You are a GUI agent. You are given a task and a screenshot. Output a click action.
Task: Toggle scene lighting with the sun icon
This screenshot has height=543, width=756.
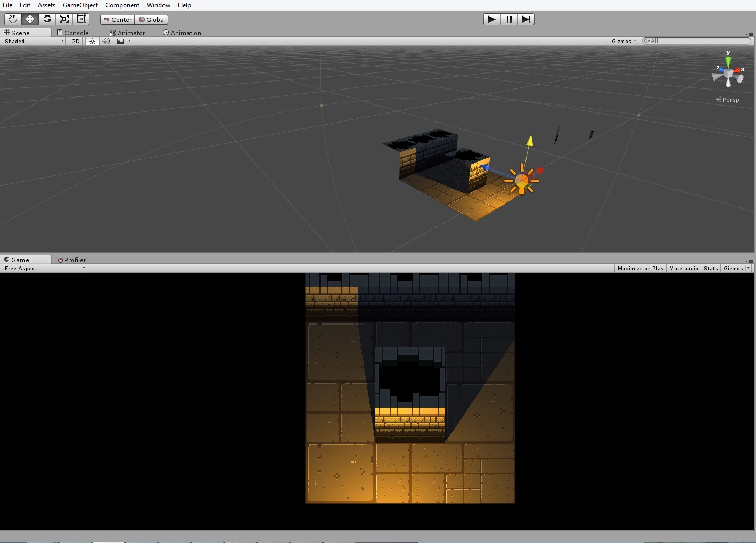tap(92, 41)
